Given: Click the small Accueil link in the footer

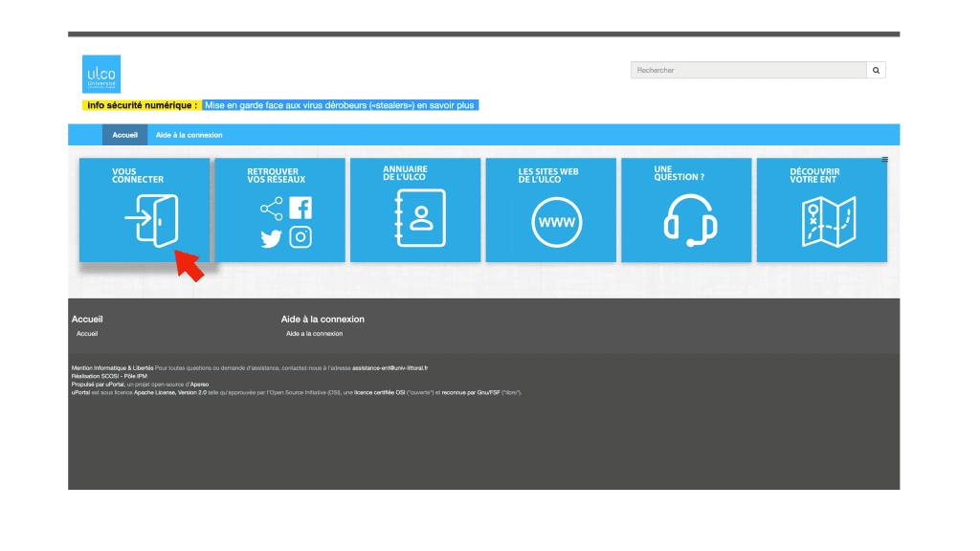Looking at the screenshot, I should 87,334.
